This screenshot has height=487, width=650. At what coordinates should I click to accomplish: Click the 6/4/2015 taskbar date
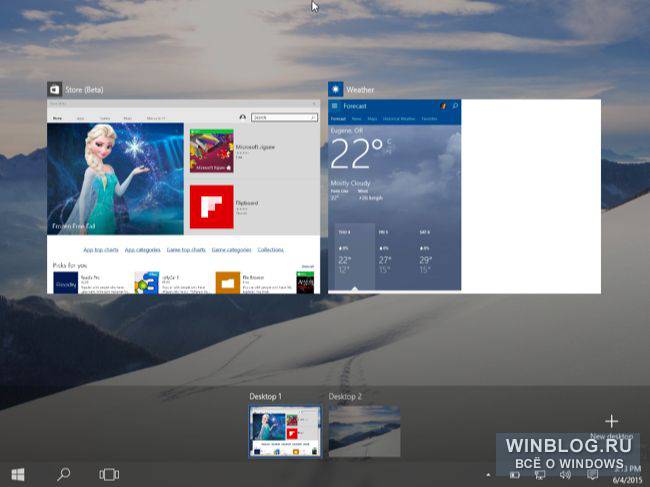coord(627,480)
